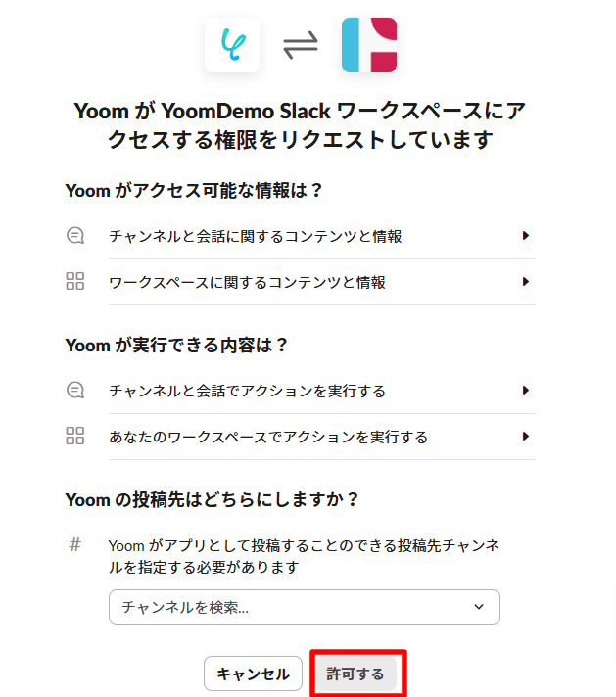Select チャンネルと会話に関するコンテンツと情報 row text

point(256,236)
